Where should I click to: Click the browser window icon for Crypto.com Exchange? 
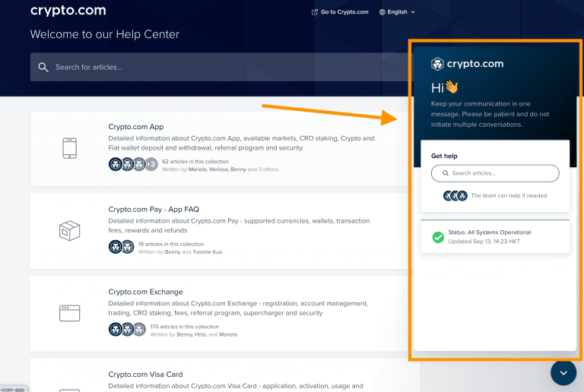coord(69,312)
